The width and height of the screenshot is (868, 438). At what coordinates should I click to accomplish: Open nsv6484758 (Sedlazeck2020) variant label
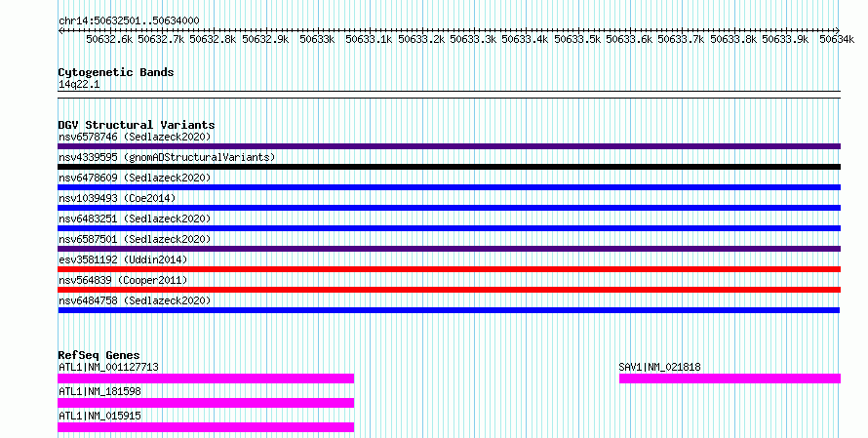135,300
